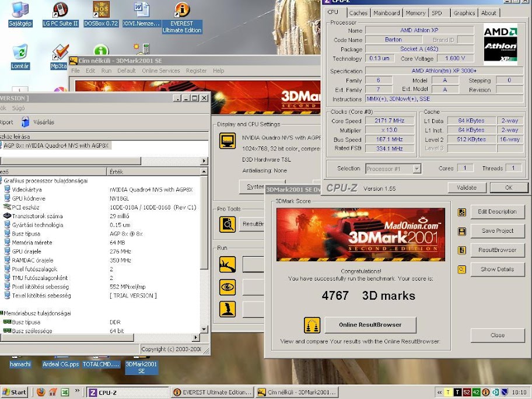
Task: Click the EVEREST list vertical scrollbar down arrow
Action: (204, 329)
